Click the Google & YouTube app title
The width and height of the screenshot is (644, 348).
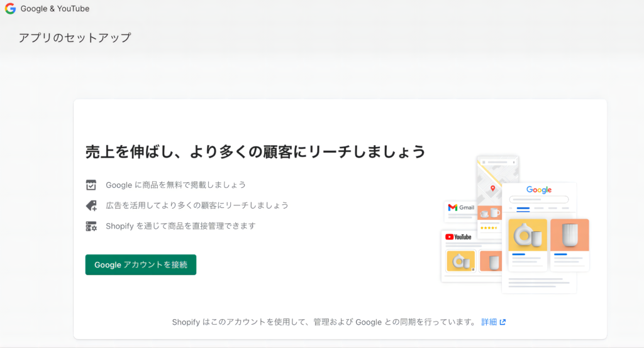coord(55,9)
